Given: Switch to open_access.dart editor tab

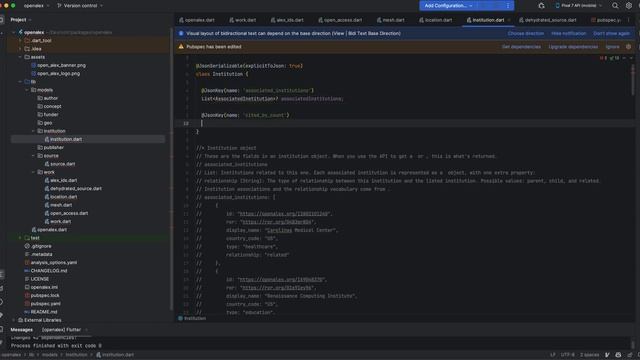Looking at the screenshot, I should (x=340, y=20).
